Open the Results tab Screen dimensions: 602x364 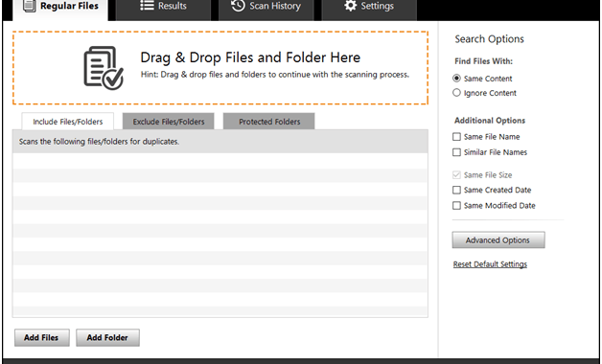[x=163, y=10]
